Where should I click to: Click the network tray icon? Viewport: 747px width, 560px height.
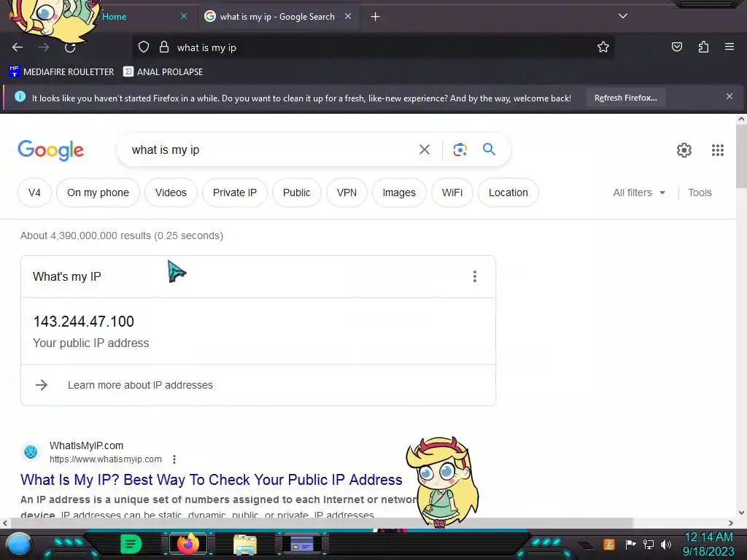649,544
